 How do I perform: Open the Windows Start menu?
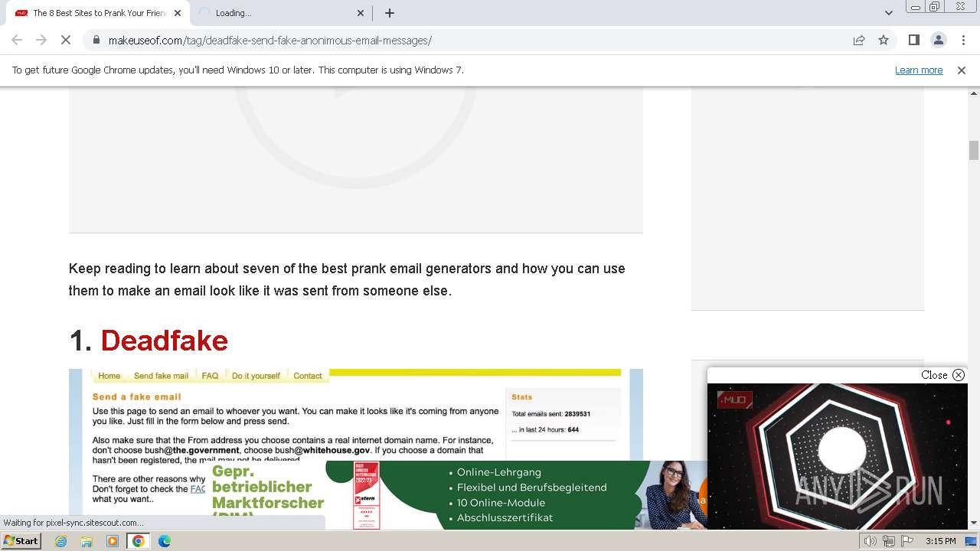point(21,540)
